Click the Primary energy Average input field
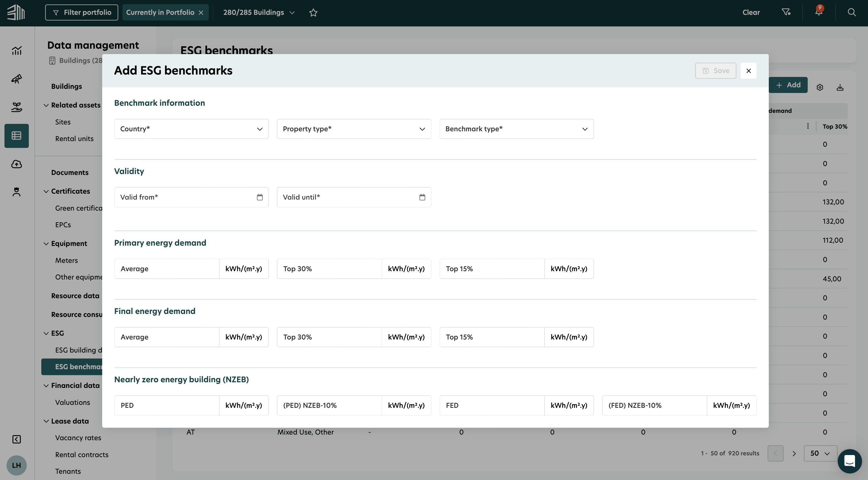The width and height of the screenshot is (868, 480). click(x=166, y=269)
